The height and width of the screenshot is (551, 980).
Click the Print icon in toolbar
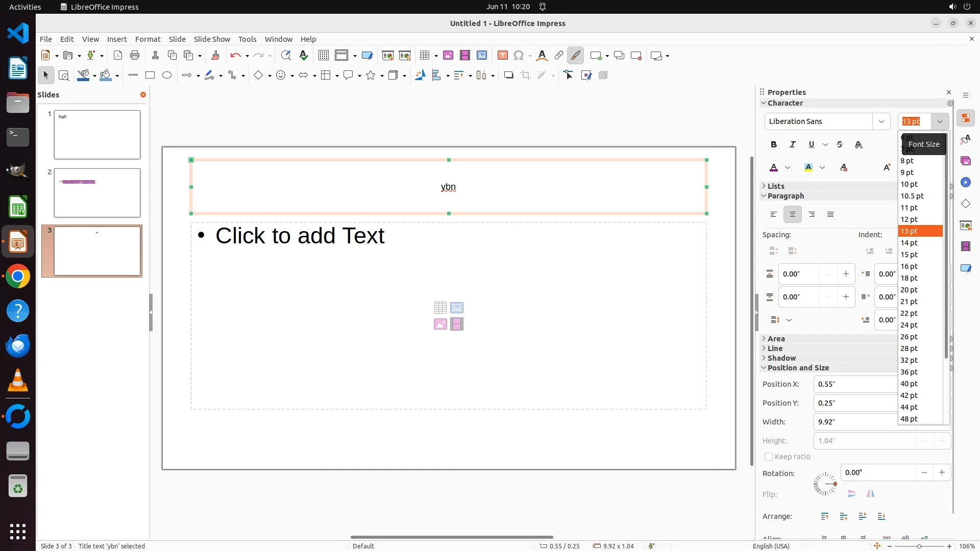tap(135, 56)
